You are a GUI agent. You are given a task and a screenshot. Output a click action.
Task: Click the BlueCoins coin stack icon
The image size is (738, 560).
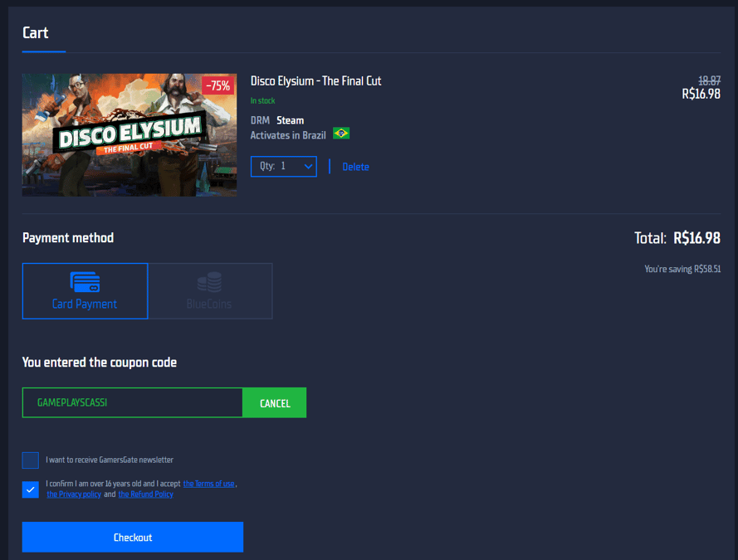pos(209,282)
